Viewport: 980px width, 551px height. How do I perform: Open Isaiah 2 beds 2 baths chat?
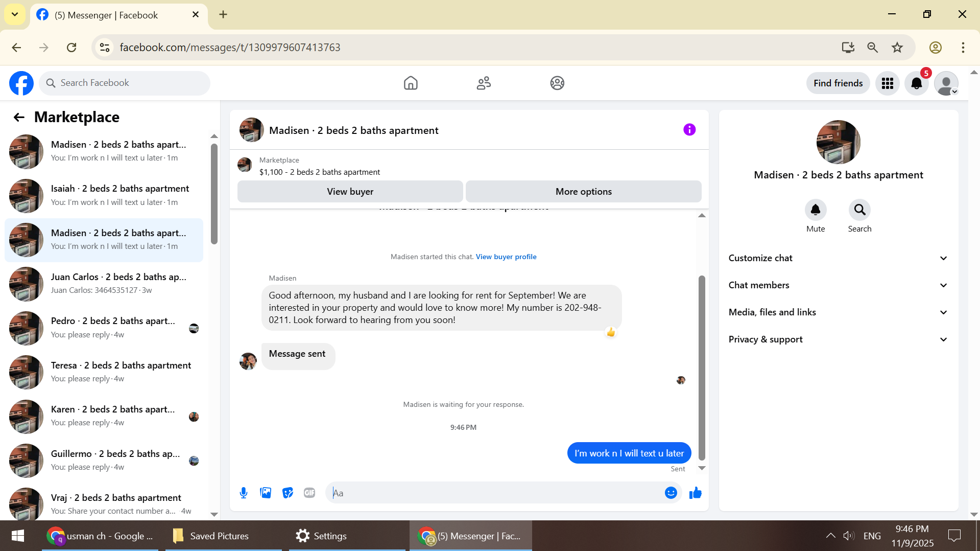point(104,196)
